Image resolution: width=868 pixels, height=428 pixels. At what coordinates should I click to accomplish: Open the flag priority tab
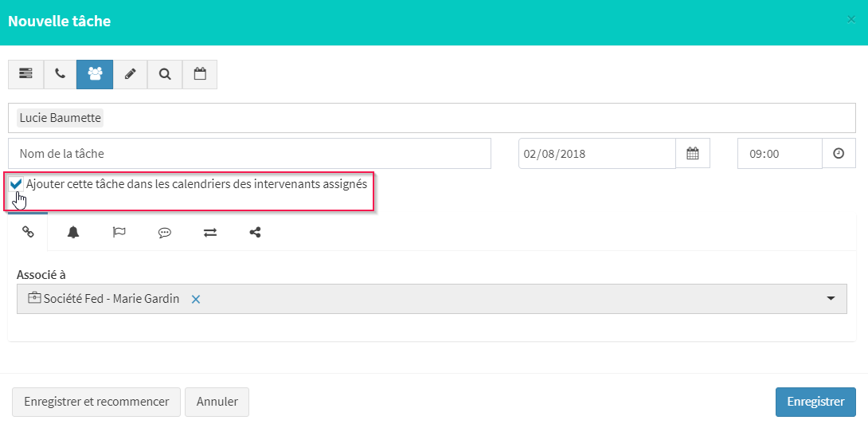point(119,232)
